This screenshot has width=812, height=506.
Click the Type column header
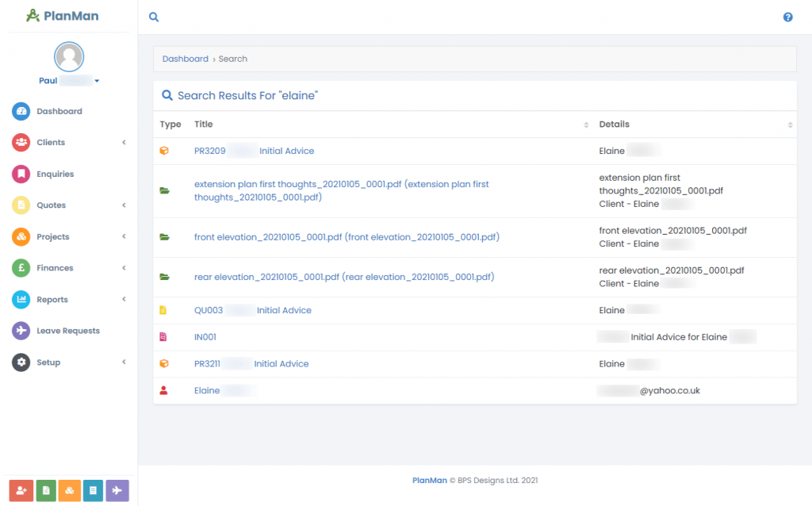[170, 125]
